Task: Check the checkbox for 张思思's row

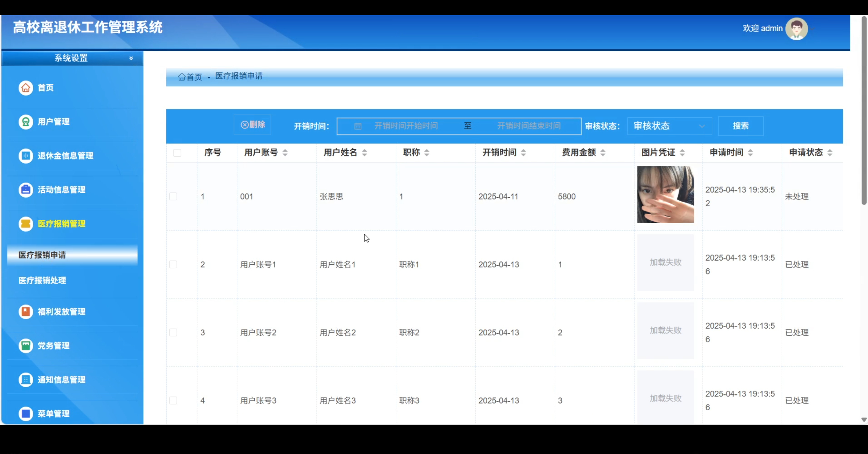Action: tap(174, 196)
